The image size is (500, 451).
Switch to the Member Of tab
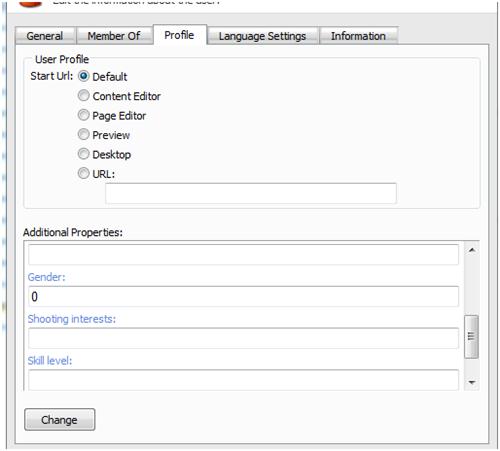[114, 36]
